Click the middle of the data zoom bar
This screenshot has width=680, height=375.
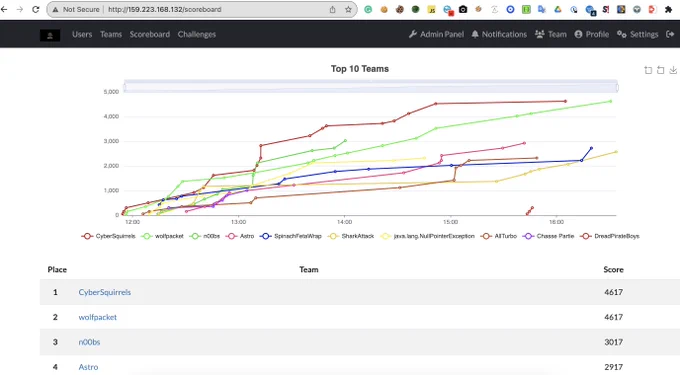(x=371, y=86)
